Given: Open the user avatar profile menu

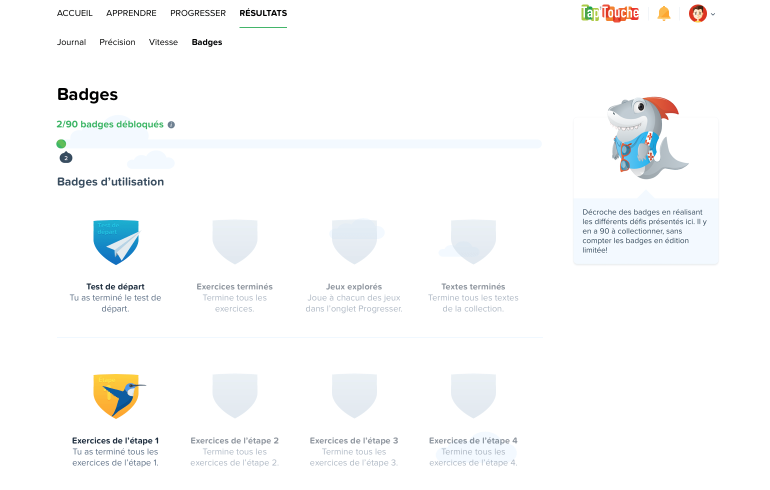Looking at the screenshot, I should click(699, 13).
